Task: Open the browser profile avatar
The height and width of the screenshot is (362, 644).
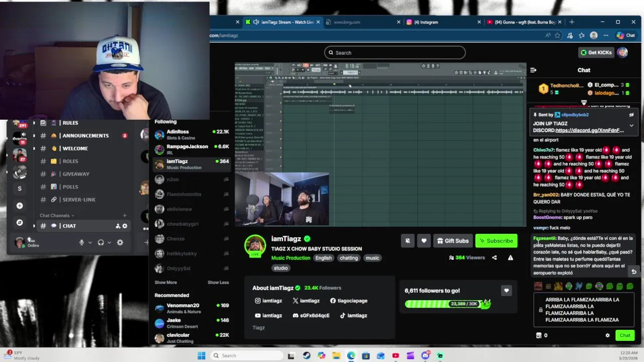Action: [594, 36]
